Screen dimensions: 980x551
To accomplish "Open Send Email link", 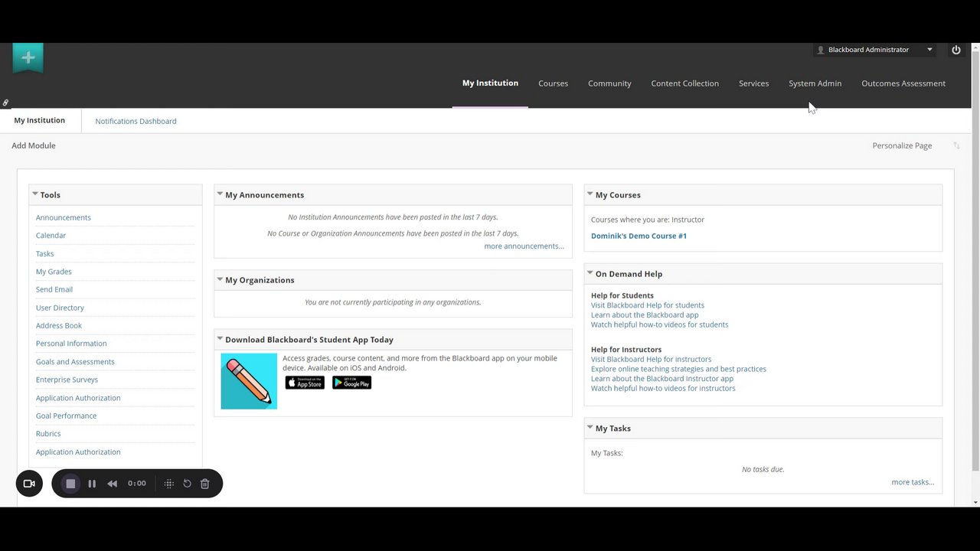I will click(x=54, y=289).
